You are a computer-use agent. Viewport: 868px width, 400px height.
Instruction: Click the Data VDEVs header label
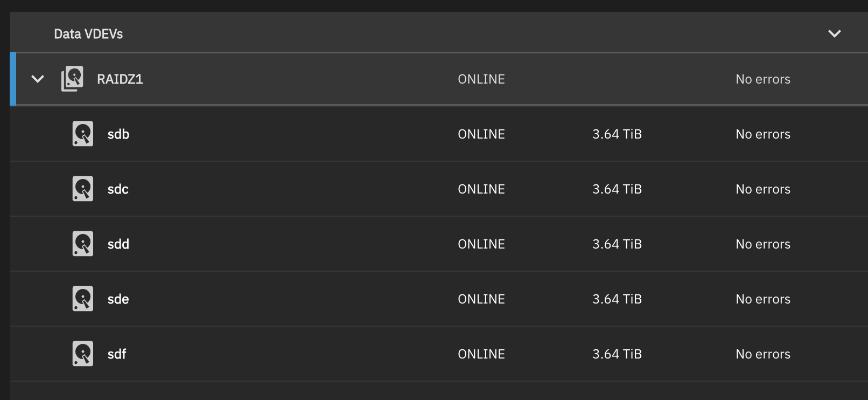point(88,34)
